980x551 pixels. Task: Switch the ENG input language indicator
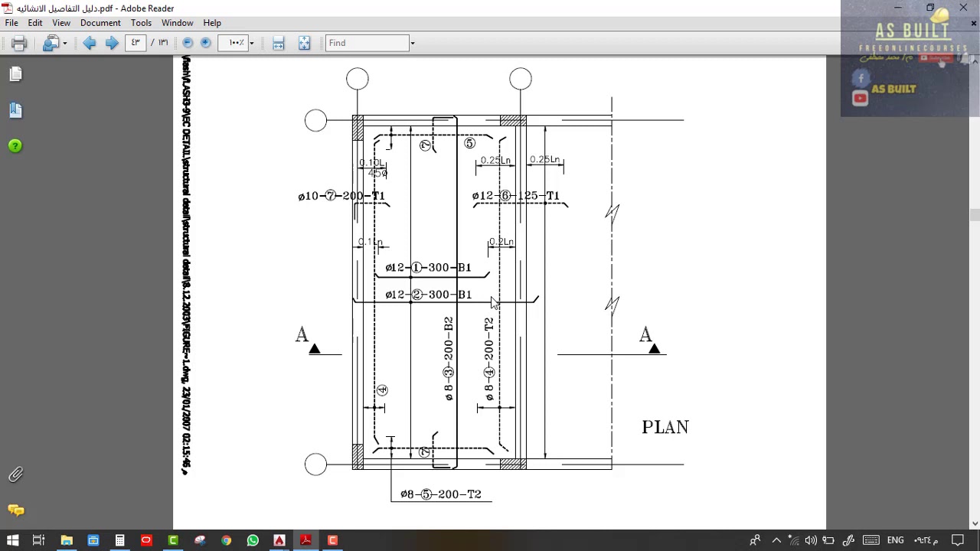(895, 540)
